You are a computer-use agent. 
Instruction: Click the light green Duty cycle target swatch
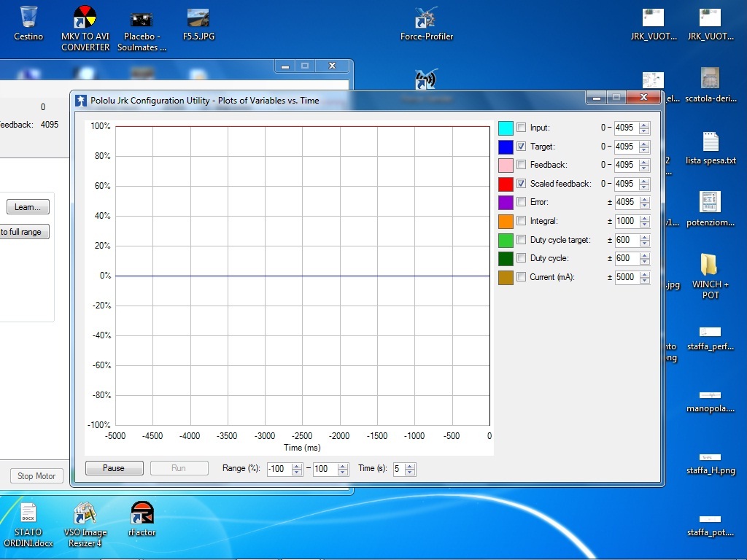506,240
